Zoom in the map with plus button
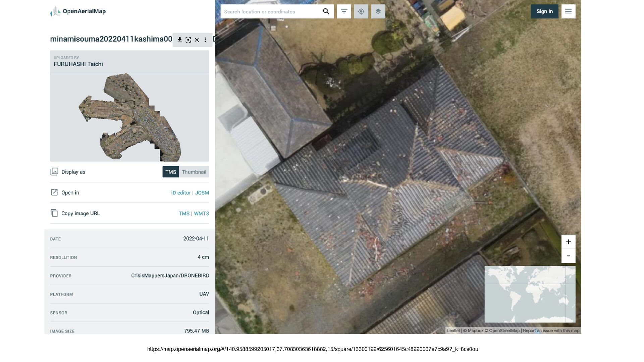This screenshot has height=362, width=644. (568, 242)
